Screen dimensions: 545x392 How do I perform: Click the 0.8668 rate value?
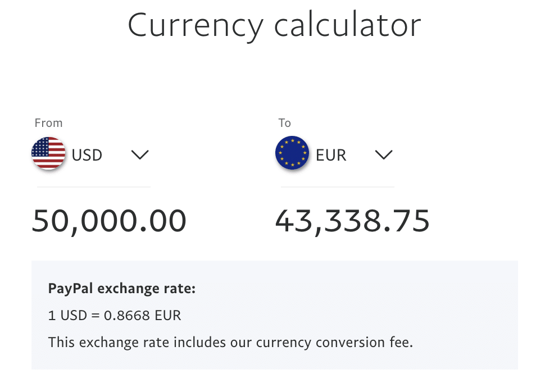coord(127,316)
